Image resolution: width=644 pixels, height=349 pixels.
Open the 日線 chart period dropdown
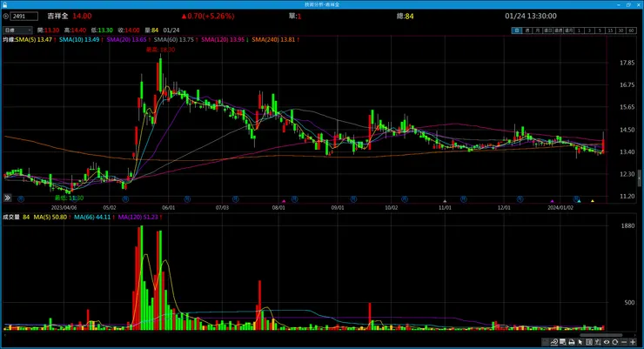pyautogui.click(x=17, y=30)
